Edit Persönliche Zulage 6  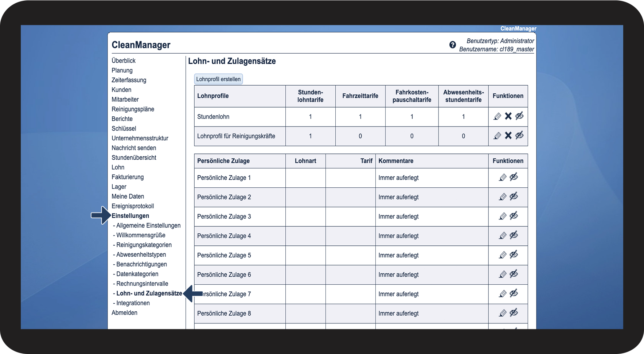pyautogui.click(x=503, y=274)
